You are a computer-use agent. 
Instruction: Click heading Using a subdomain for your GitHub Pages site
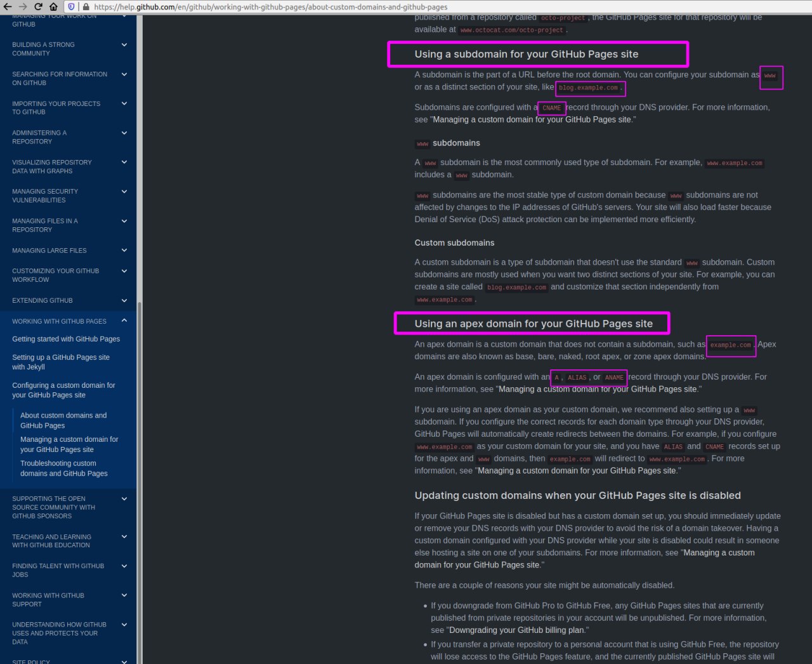[x=527, y=54]
